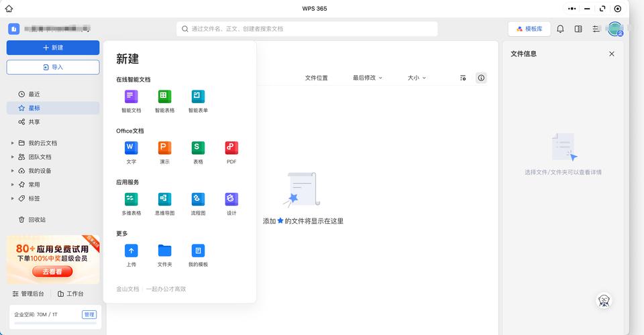Expand the 我的云文档 tree node
This screenshot has width=644, height=335.
click(x=12, y=143)
